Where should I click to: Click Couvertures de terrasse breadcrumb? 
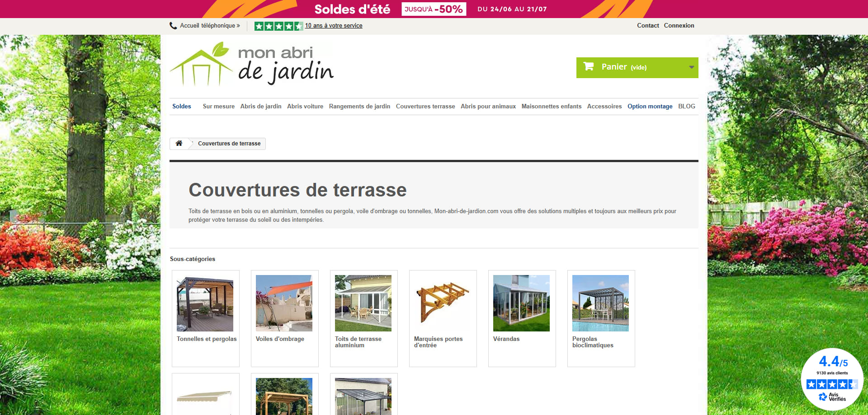pyautogui.click(x=229, y=144)
